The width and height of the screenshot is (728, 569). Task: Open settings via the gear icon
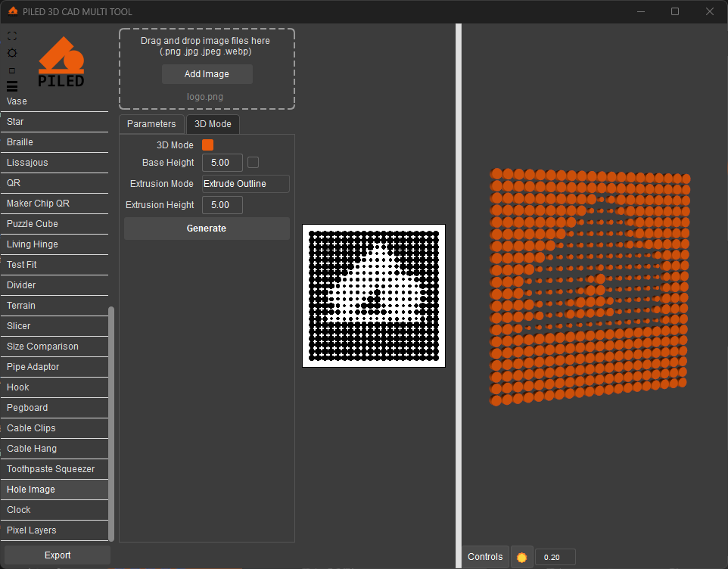point(12,53)
